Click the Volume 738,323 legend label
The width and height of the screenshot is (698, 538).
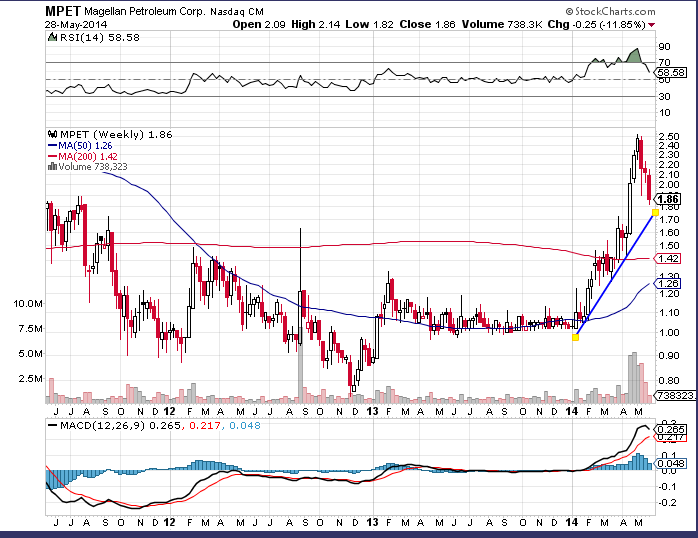[93, 167]
